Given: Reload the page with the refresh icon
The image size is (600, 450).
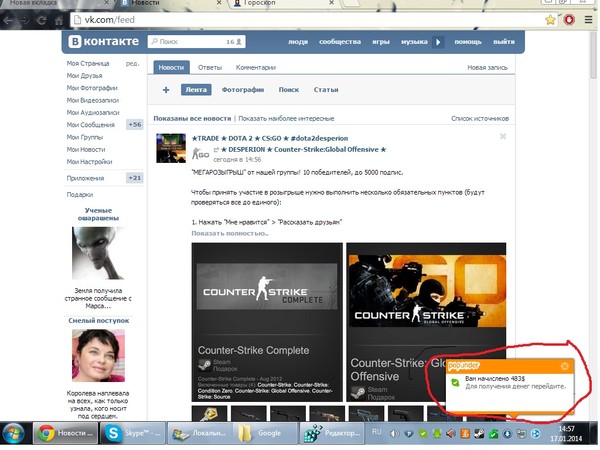Looking at the screenshot, I should [x=42, y=20].
